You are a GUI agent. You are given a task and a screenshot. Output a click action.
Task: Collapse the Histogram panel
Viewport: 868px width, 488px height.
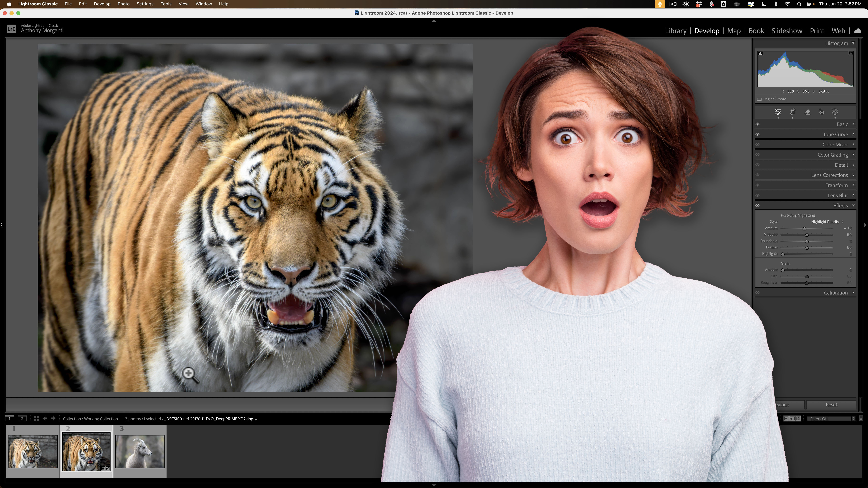coord(854,43)
